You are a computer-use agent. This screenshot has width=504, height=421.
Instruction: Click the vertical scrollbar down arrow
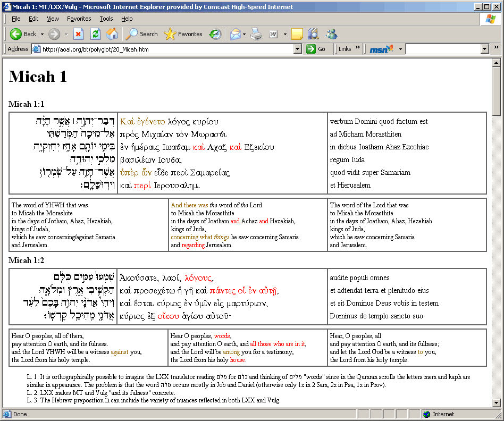(497, 403)
